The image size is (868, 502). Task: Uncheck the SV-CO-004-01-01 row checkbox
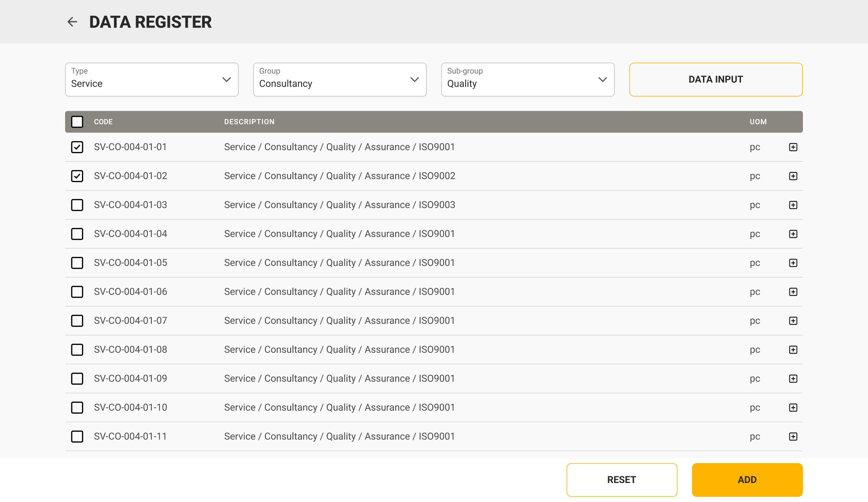(x=77, y=147)
